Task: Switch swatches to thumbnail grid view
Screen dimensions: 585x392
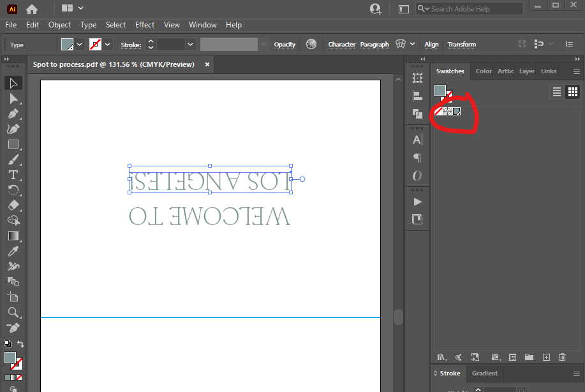Action: tap(573, 92)
